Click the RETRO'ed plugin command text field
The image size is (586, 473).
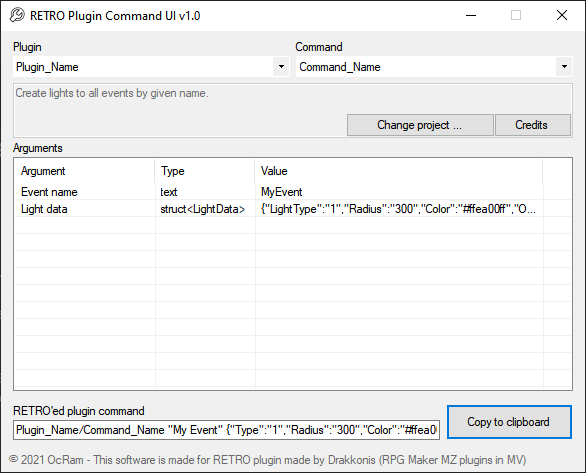(226, 430)
